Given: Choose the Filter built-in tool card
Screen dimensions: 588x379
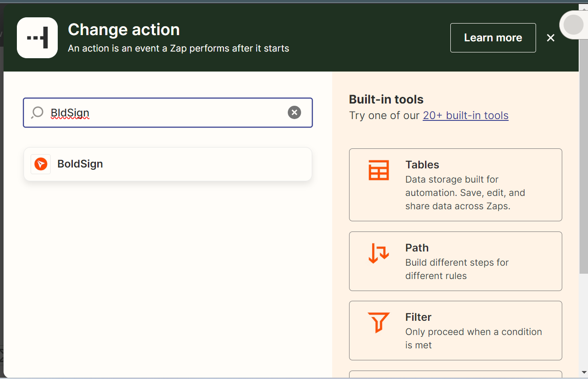Looking at the screenshot, I should coord(456,331).
